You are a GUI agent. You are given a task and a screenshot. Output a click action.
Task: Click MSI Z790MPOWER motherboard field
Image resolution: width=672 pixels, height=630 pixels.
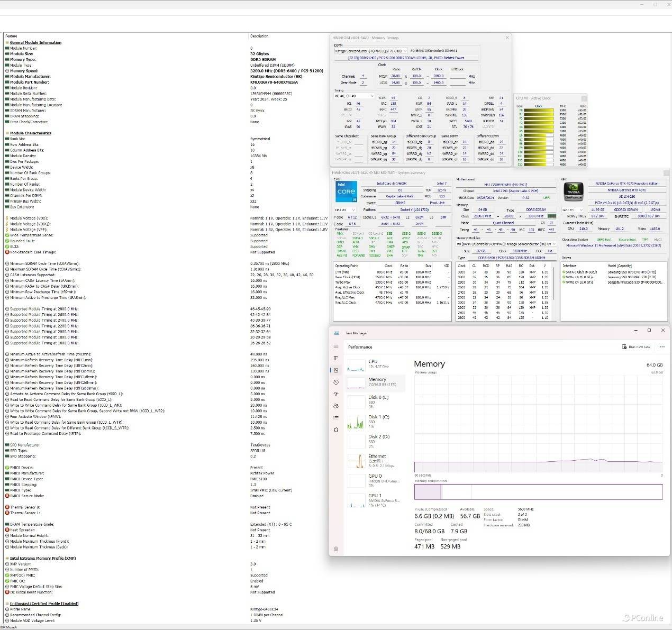506,185
